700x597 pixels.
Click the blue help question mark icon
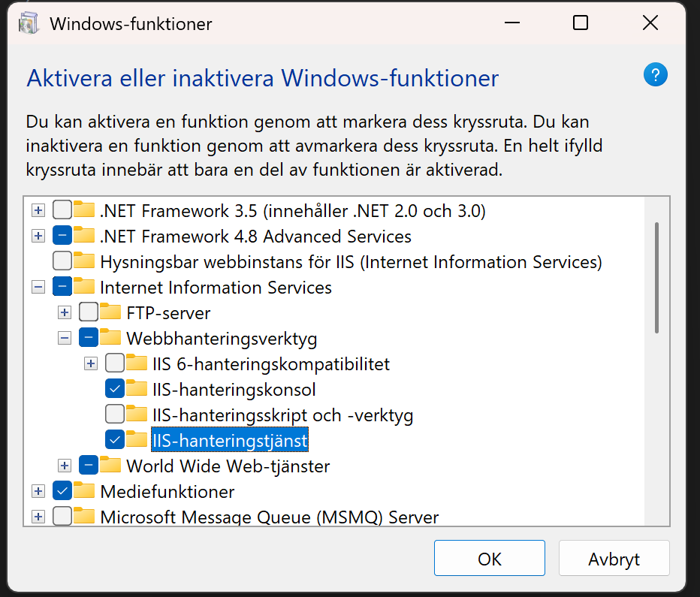point(655,74)
